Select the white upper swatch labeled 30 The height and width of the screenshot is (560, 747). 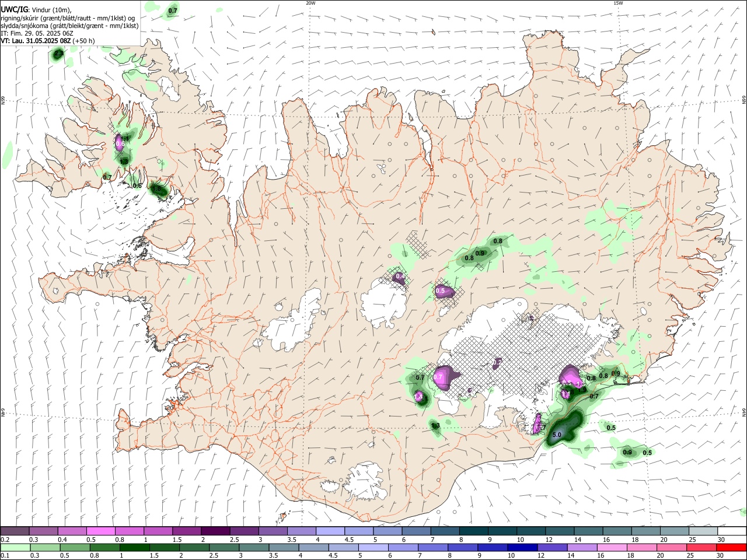[x=731, y=531]
